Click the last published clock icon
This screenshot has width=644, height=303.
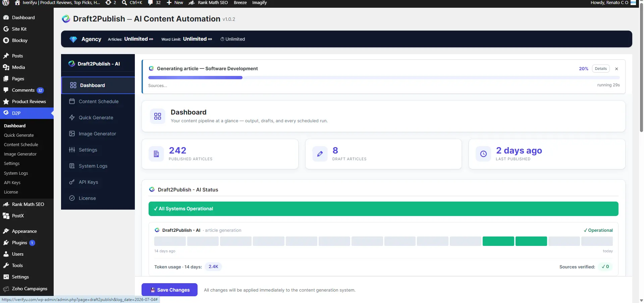483,154
